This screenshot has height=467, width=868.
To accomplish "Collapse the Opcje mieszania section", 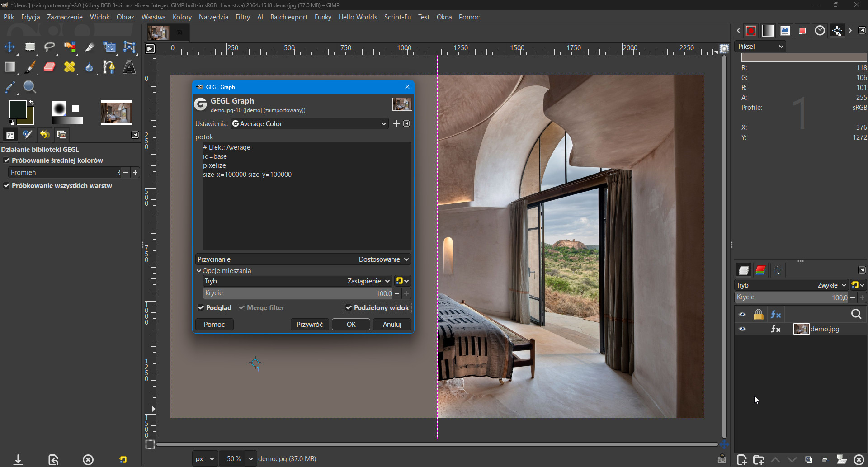I will (199, 271).
